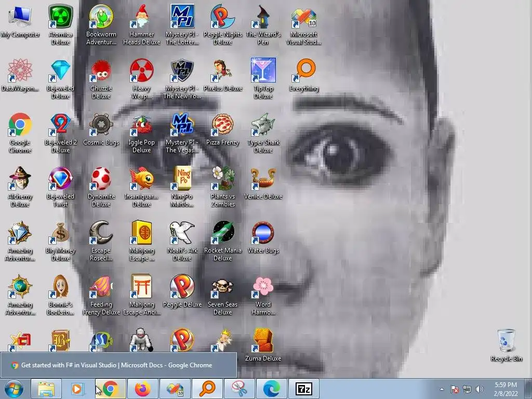Select the Feeding Frenzy Deluxe icon

101,295
